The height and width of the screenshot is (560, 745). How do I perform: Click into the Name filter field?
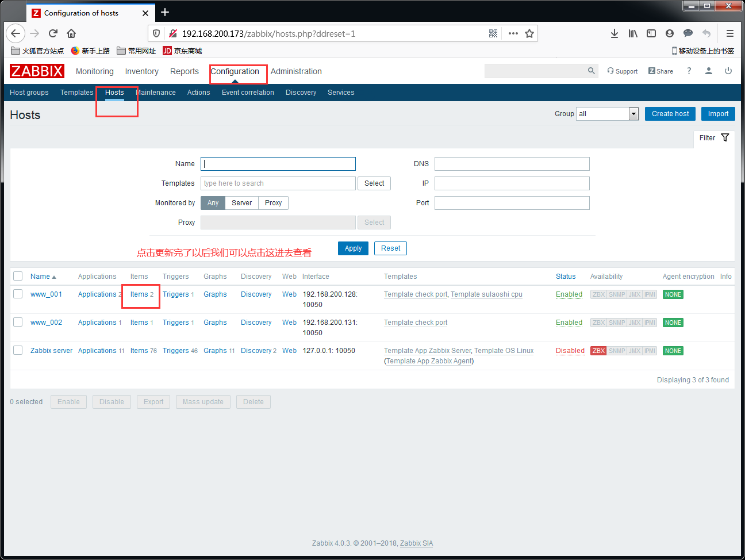tap(278, 164)
